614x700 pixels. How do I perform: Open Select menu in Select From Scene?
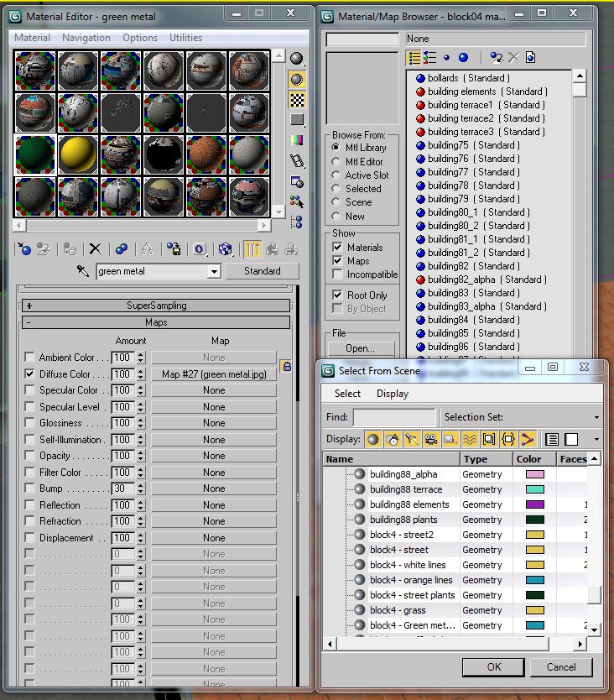(347, 394)
